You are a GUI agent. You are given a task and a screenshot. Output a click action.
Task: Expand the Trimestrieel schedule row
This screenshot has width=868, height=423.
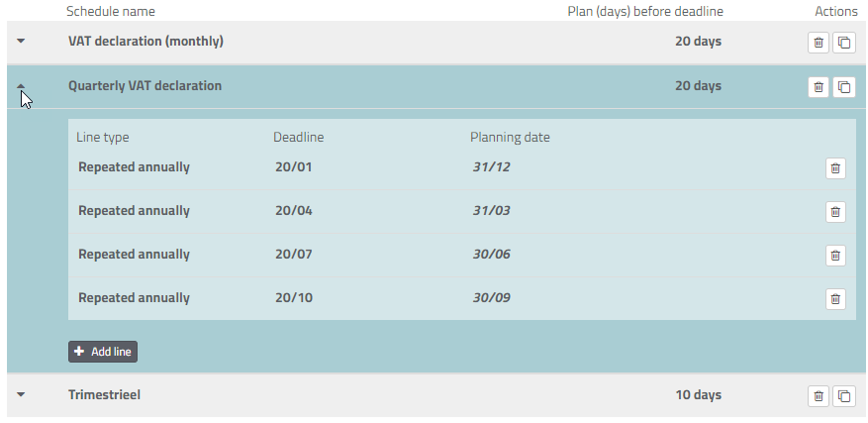pos(21,395)
